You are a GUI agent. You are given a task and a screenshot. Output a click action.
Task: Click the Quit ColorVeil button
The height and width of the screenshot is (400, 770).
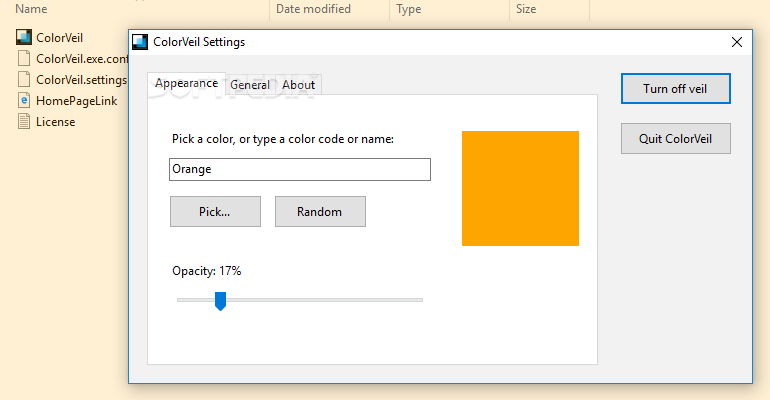(675, 139)
